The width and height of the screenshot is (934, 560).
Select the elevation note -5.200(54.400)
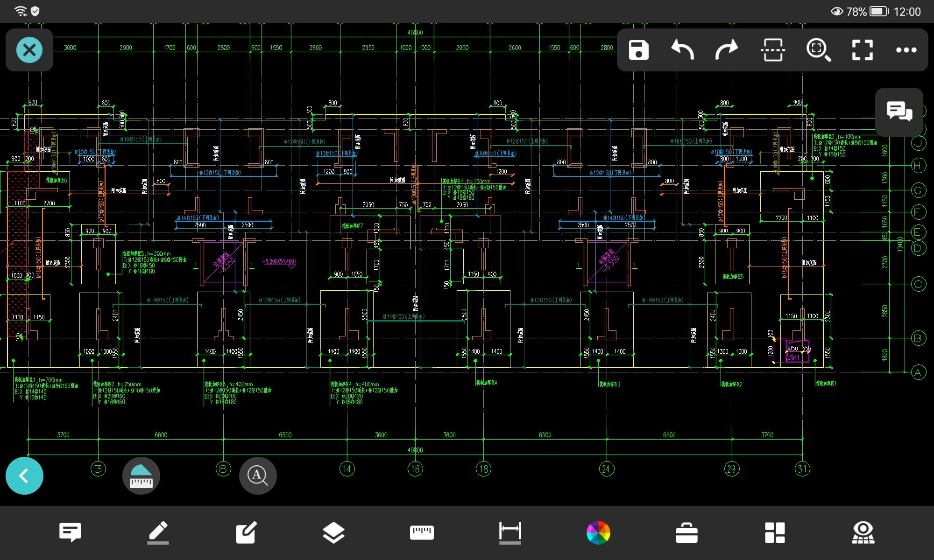[280, 262]
